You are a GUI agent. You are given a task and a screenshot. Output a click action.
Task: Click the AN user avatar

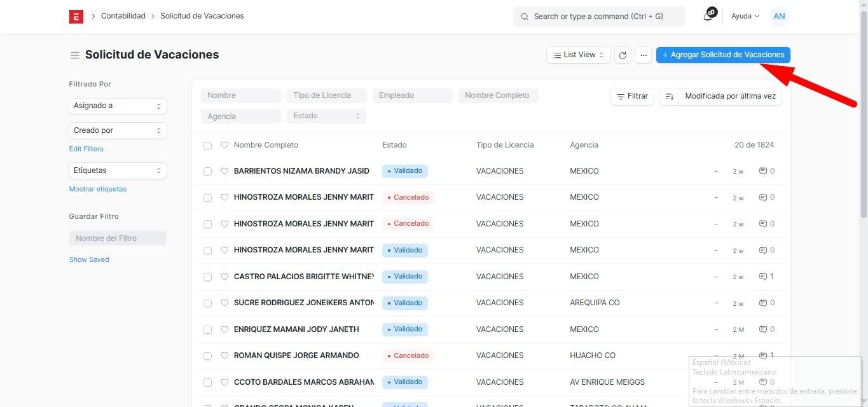point(779,17)
